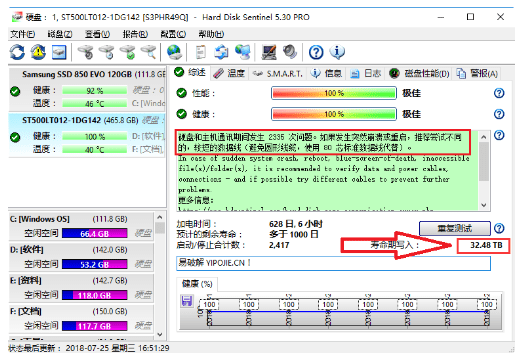Image resolution: width=530 pixels, height=361 pixels.
Task: Click partition list scrollbar up arrow
Action: tap(160, 217)
